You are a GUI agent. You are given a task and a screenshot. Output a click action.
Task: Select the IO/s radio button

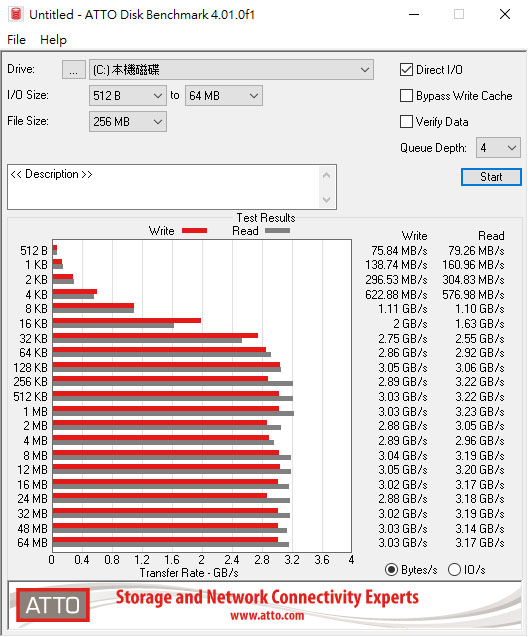pyautogui.click(x=454, y=570)
